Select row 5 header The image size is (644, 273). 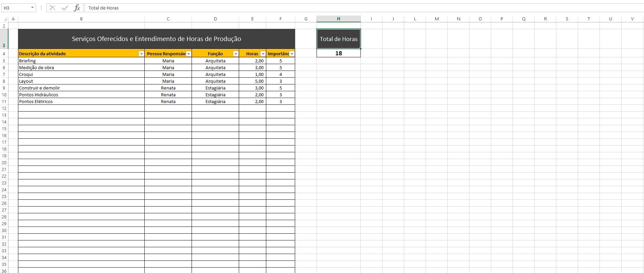pos(4,61)
